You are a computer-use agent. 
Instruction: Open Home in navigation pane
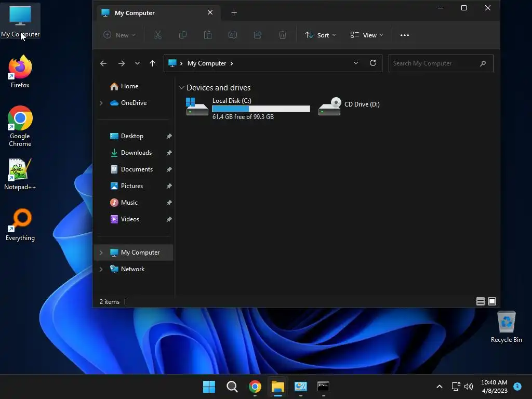(125, 86)
